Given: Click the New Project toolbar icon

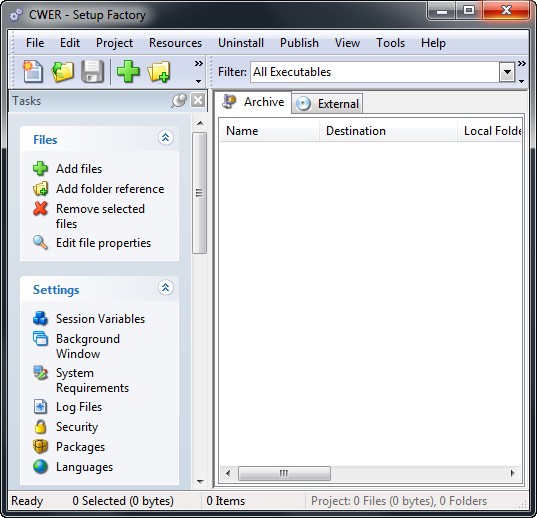Looking at the screenshot, I should tap(33, 72).
